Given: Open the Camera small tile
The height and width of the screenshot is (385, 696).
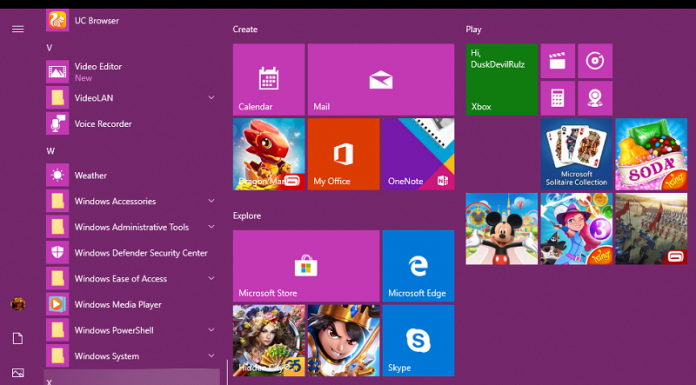Looking at the screenshot, I should click(595, 98).
